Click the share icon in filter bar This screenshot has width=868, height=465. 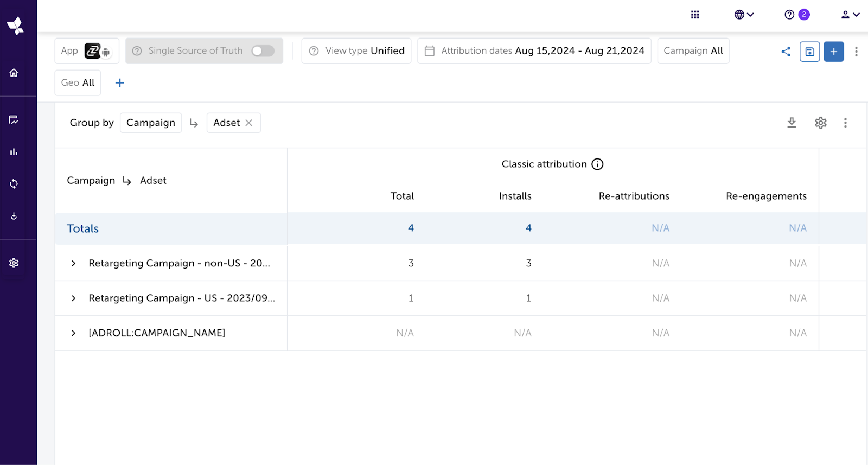pos(786,52)
